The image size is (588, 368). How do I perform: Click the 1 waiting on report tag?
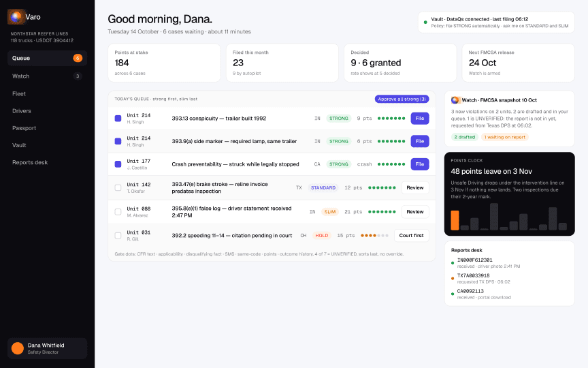[505, 137]
